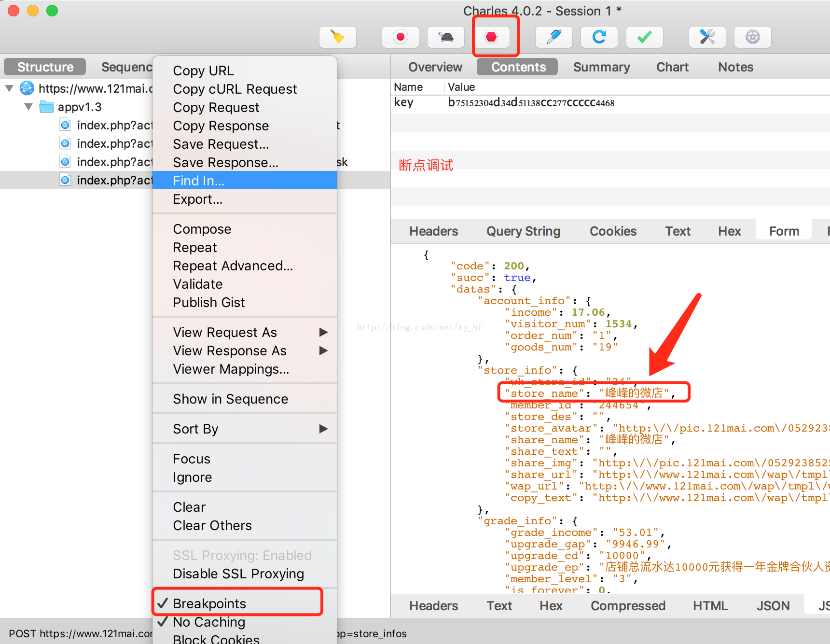Open the Overview tab

[x=435, y=67]
